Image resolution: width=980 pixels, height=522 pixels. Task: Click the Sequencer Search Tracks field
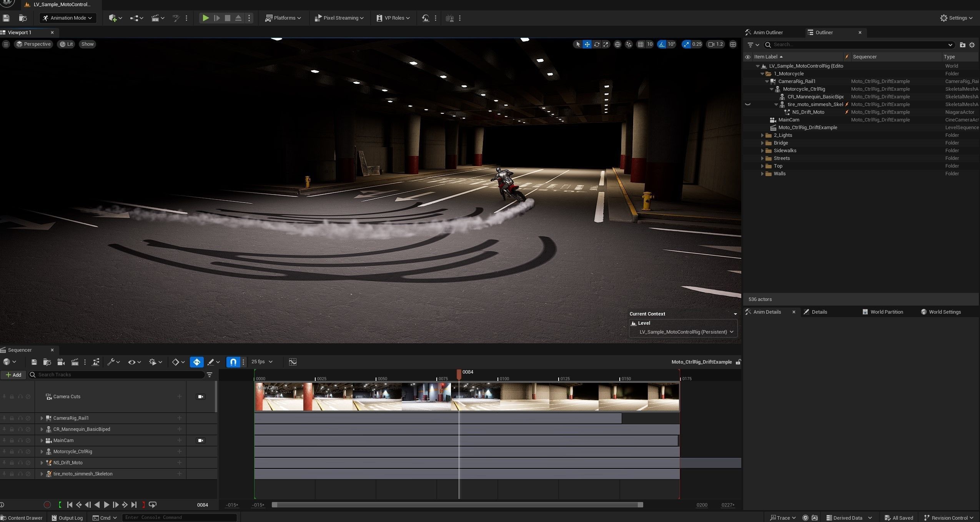pos(116,375)
